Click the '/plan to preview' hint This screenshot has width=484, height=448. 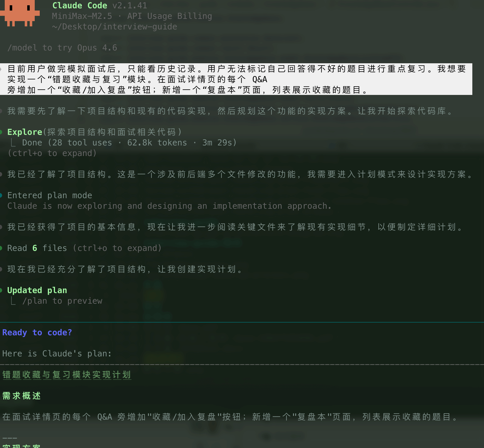62,301
